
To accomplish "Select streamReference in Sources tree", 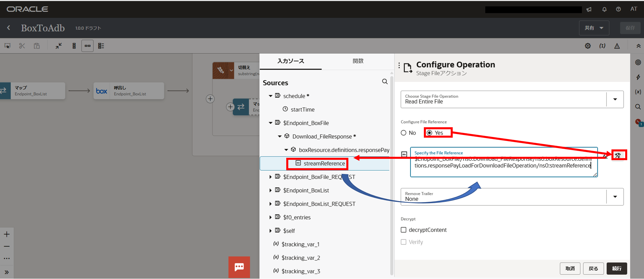I will pyautogui.click(x=325, y=164).
